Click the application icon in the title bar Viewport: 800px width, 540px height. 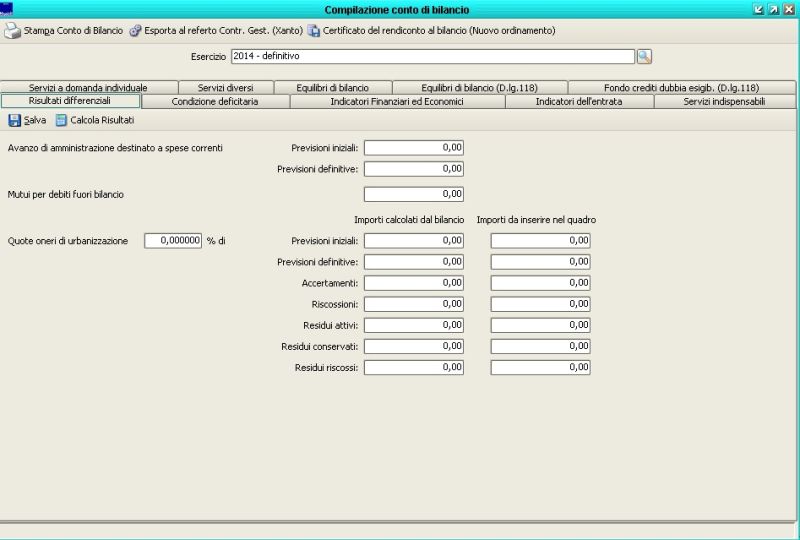(x=10, y=9)
